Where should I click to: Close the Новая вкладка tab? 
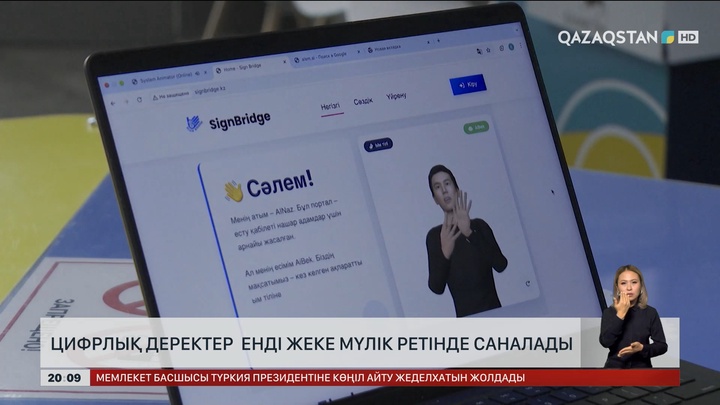tap(428, 42)
